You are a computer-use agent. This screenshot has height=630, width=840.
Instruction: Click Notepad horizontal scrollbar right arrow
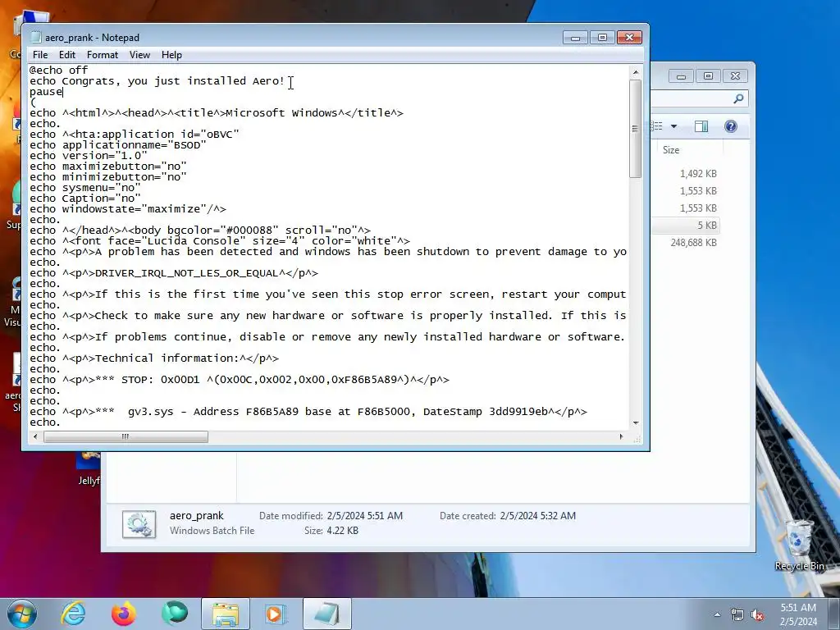622,436
